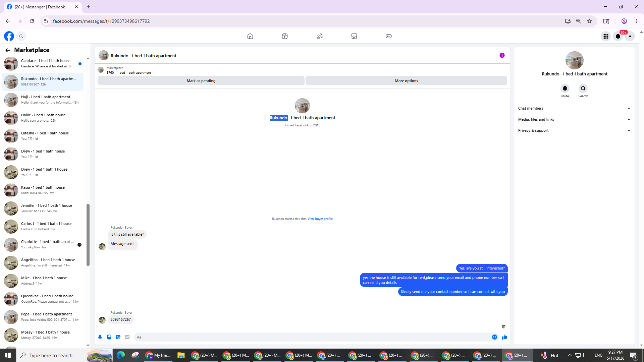This screenshot has height=362, width=644.
Task: Open the emoji picker
Action: pos(494,337)
